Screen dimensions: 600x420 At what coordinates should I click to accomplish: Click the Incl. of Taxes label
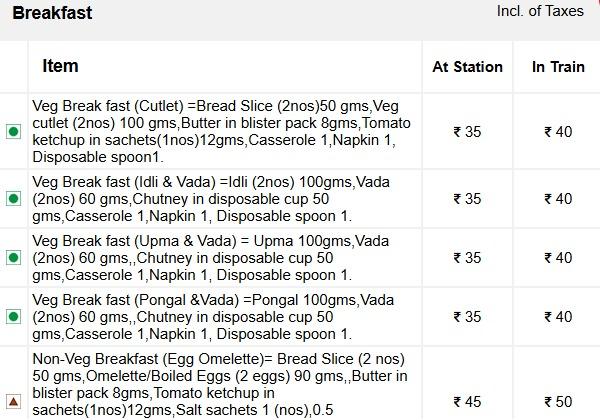click(540, 11)
